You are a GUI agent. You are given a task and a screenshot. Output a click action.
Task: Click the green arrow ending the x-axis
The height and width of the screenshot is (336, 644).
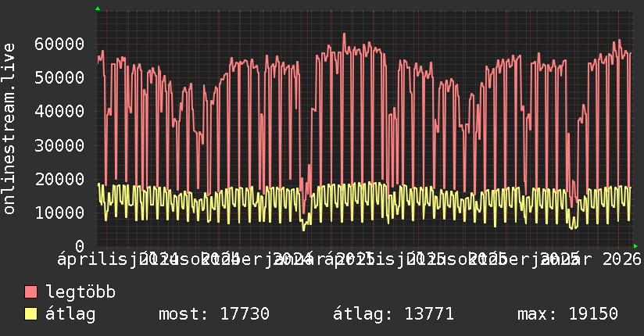click(x=635, y=246)
